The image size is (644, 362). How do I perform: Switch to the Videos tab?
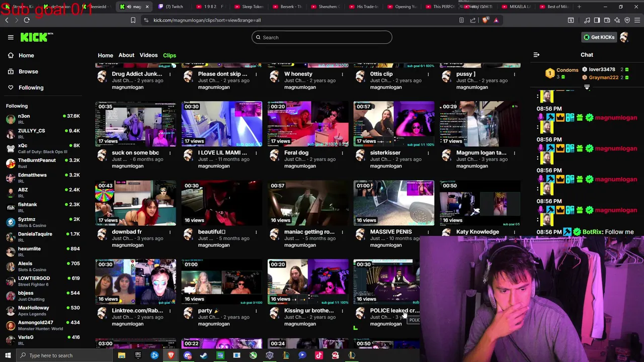(x=148, y=55)
